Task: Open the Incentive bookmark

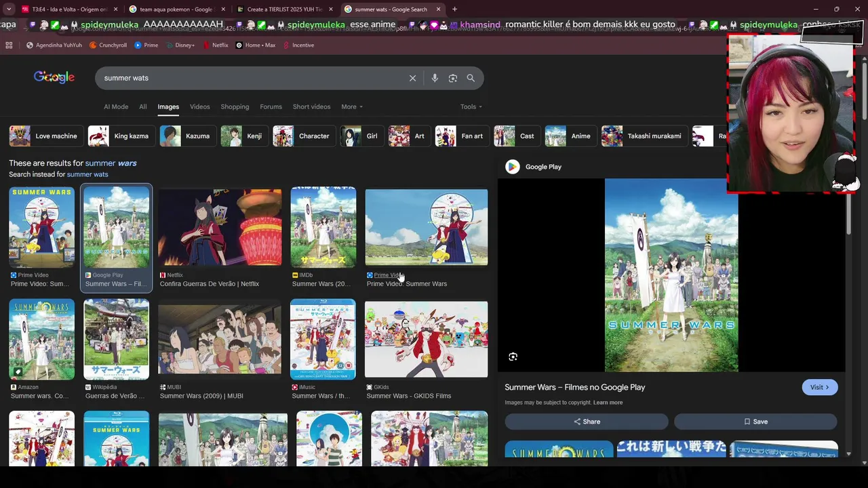Action: point(298,45)
